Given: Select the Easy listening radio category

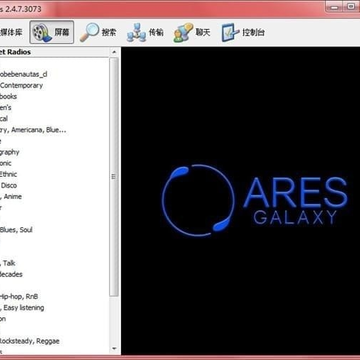Looking at the screenshot, I should click(x=22, y=307).
